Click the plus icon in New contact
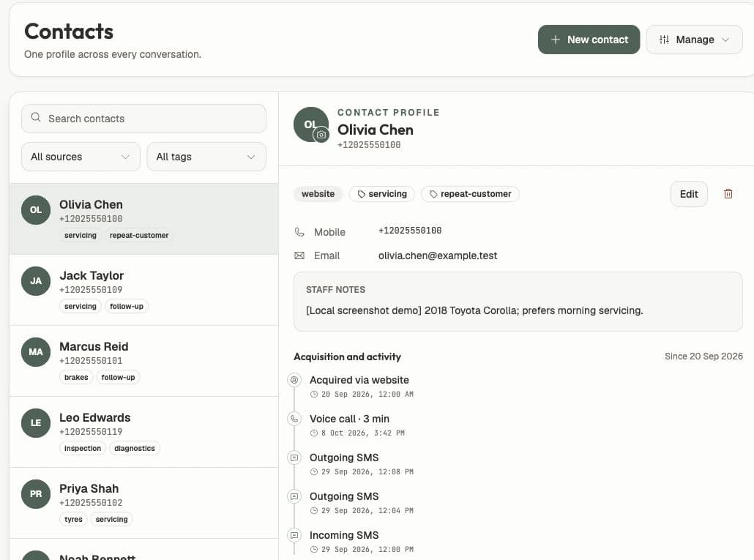The height and width of the screenshot is (560, 754). [x=556, y=40]
